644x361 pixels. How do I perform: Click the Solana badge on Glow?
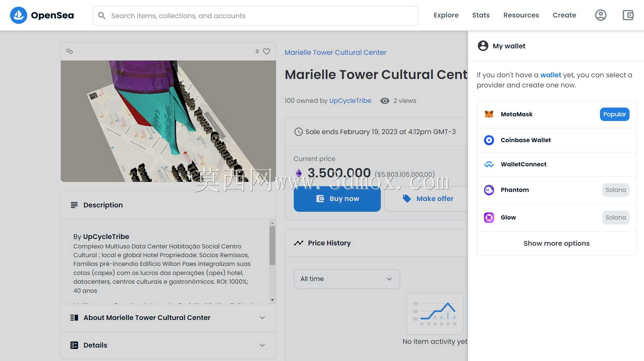[616, 217]
